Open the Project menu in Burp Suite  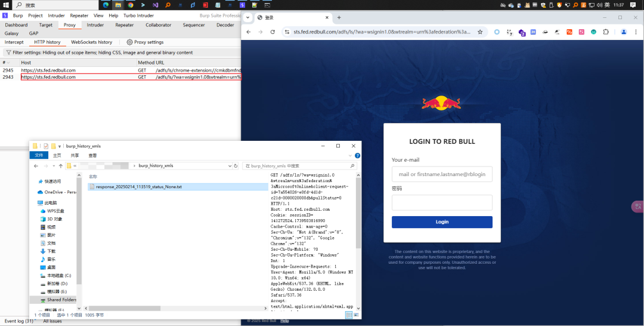pyautogui.click(x=35, y=16)
